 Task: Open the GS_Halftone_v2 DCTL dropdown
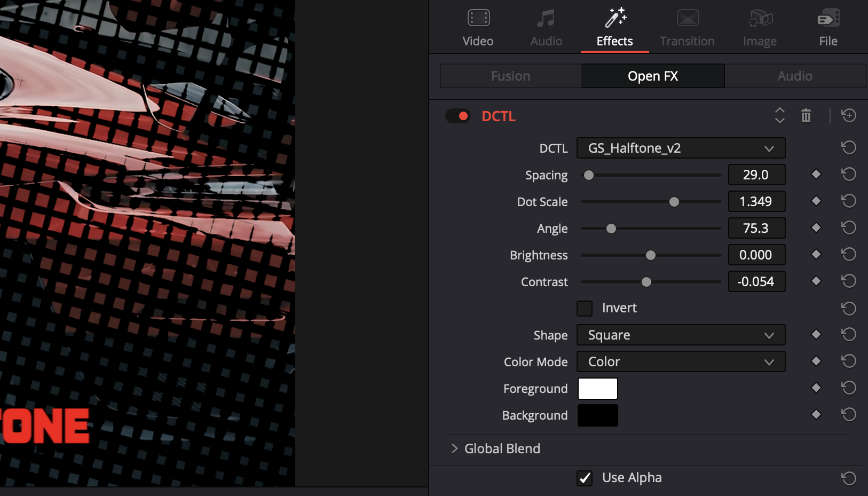[681, 148]
